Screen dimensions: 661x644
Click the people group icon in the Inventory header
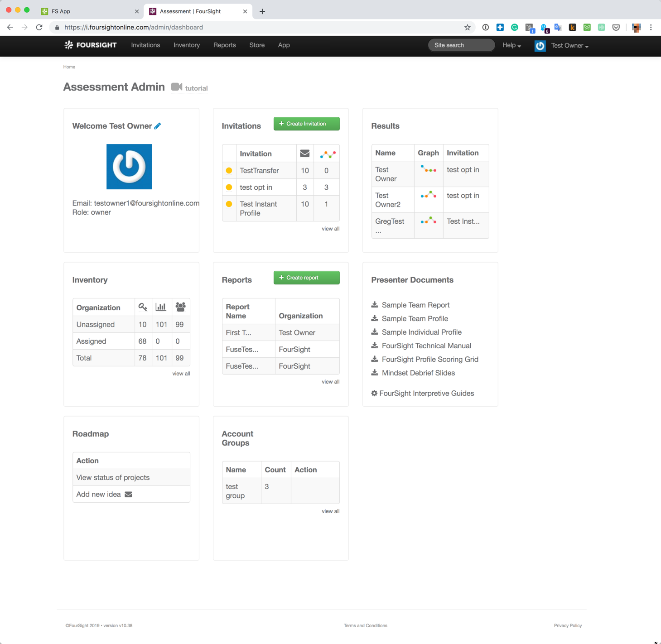pyautogui.click(x=180, y=307)
